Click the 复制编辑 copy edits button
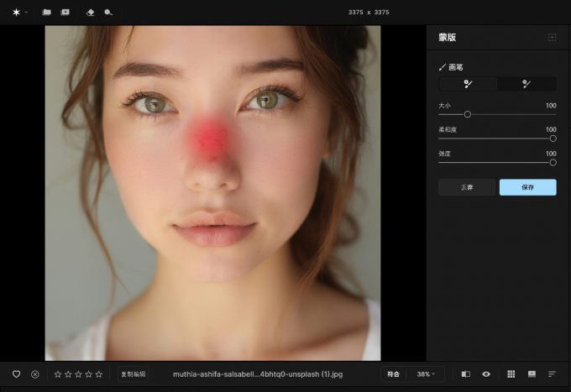 (x=133, y=374)
